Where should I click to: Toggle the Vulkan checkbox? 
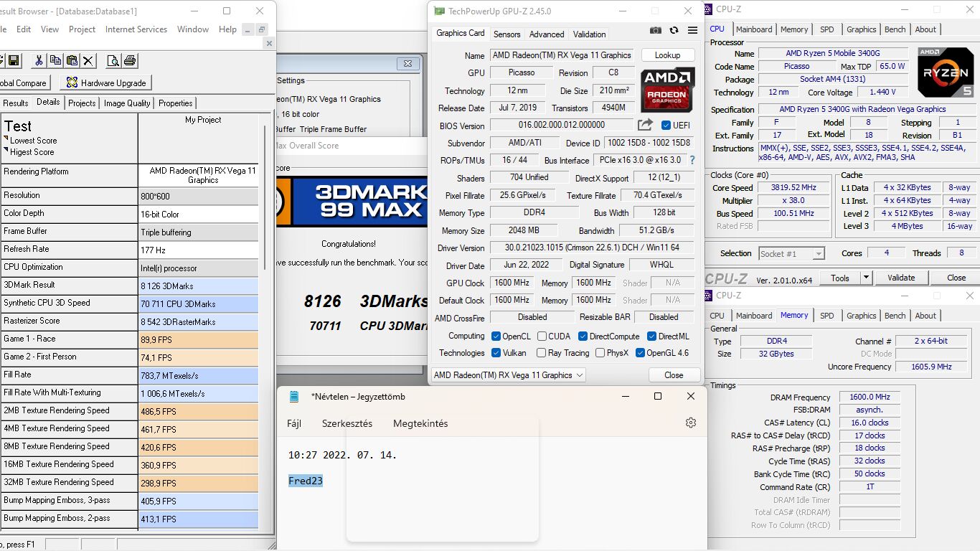click(496, 353)
